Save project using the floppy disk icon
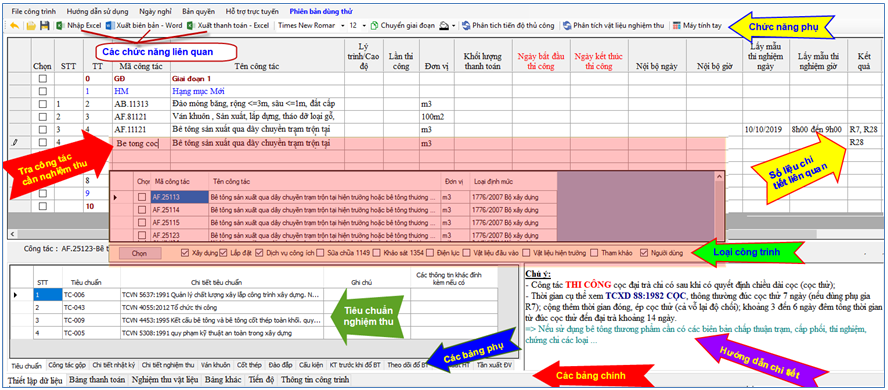Image resolution: width=888 pixels, height=390 pixels. click(x=44, y=25)
